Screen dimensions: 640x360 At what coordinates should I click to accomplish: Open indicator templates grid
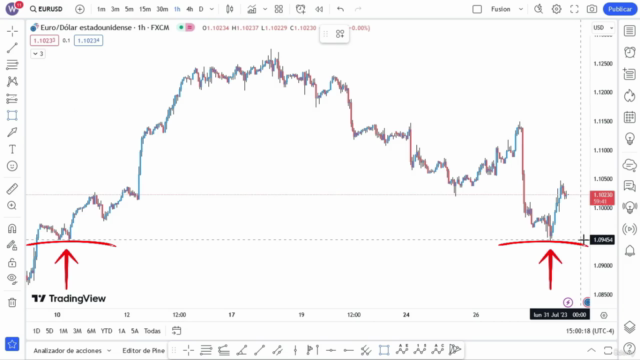pyautogui.click(x=279, y=9)
